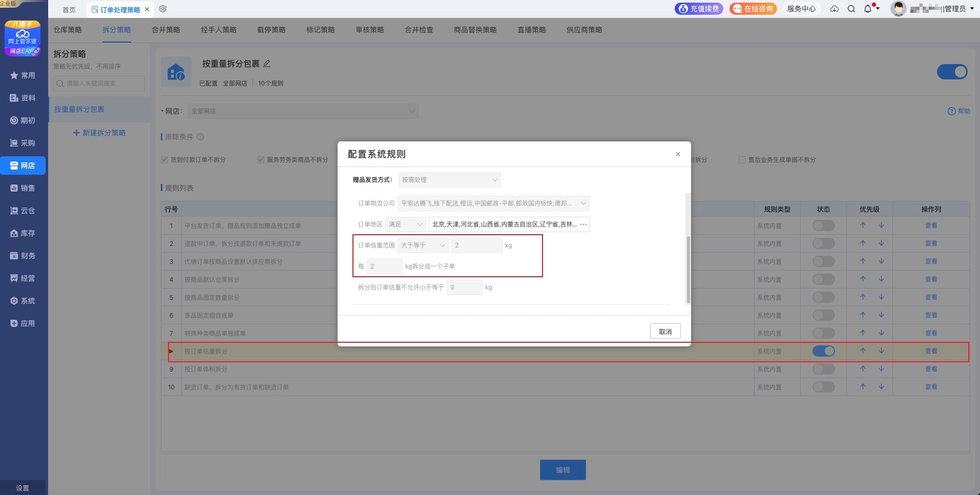This screenshot has width=980, height=495.
Task: Open the 审核策略 tab
Action: (370, 30)
